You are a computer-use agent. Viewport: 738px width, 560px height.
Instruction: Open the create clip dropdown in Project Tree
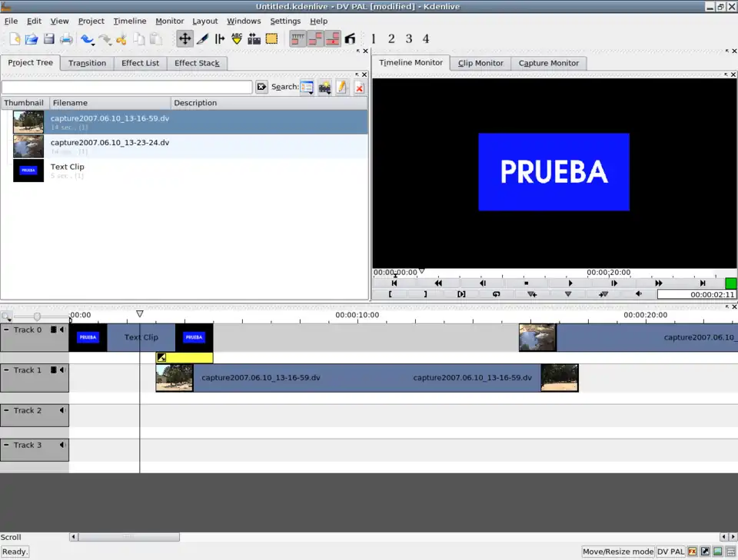324,87
